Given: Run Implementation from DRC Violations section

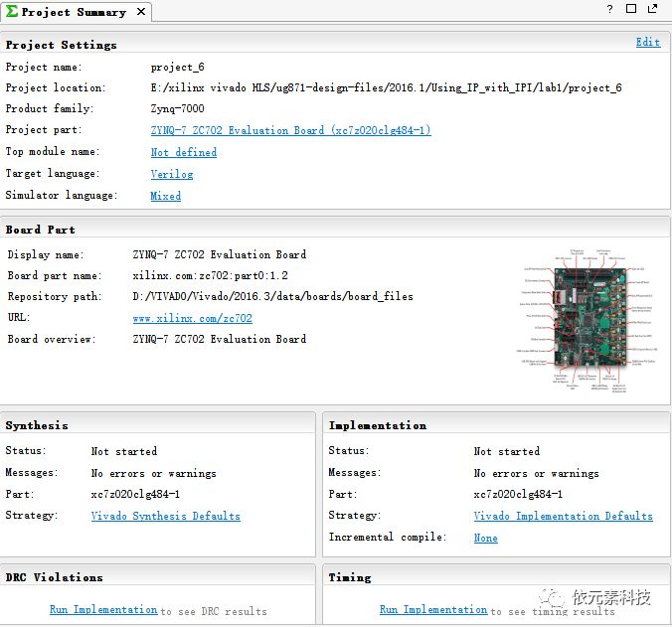Looking at the screenshot, I should (x=103, y=609).
